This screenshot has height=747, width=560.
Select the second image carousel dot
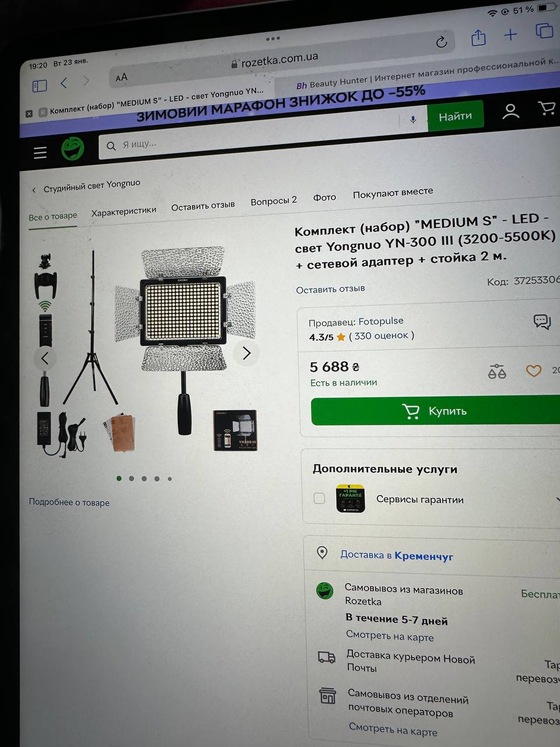131,479
